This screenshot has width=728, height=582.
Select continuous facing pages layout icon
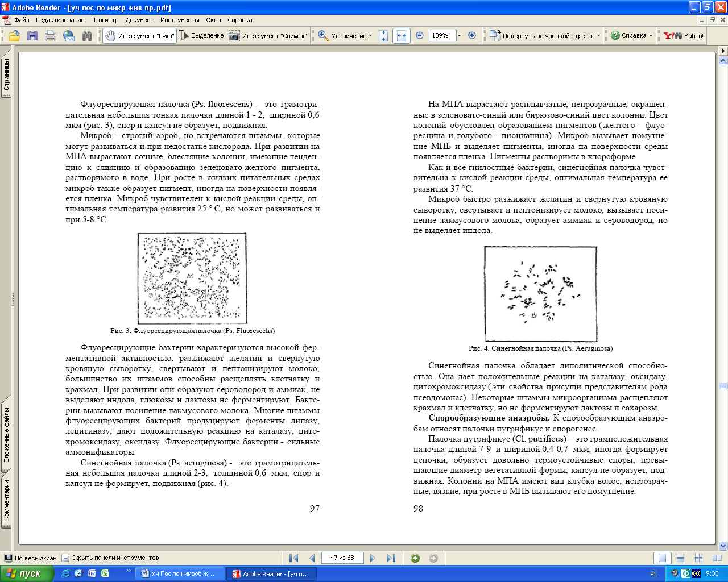click(x=699, y=558)
